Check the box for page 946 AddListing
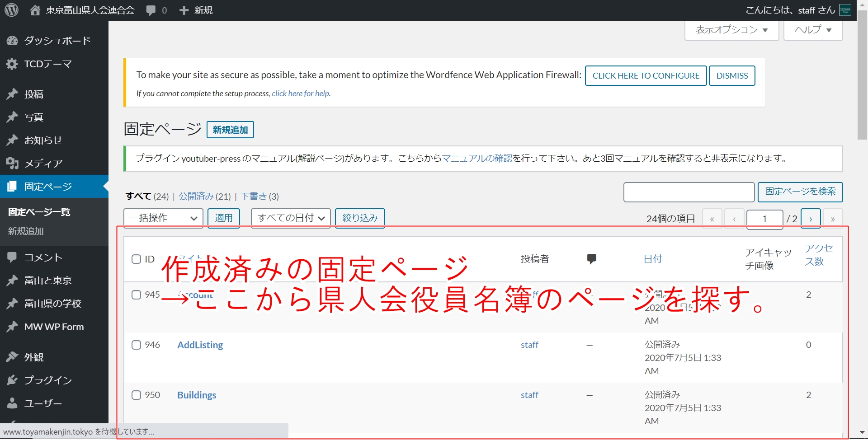 point(136,345)
